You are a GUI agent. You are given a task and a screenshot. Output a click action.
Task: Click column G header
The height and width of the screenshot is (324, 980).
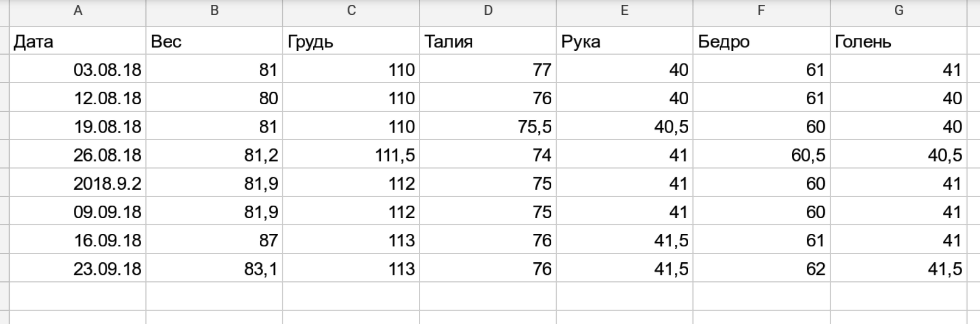point(898,11)
